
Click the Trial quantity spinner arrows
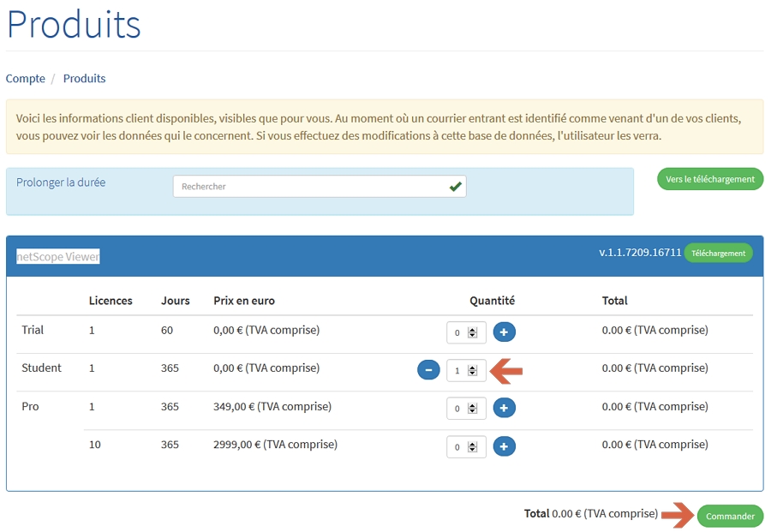(473, 333)
